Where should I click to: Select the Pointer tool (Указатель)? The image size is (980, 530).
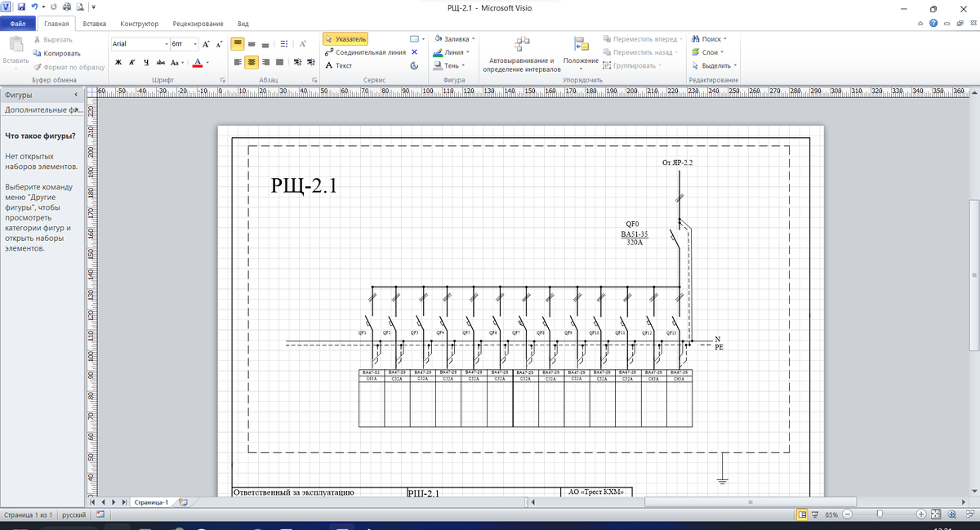coord(346,38)
